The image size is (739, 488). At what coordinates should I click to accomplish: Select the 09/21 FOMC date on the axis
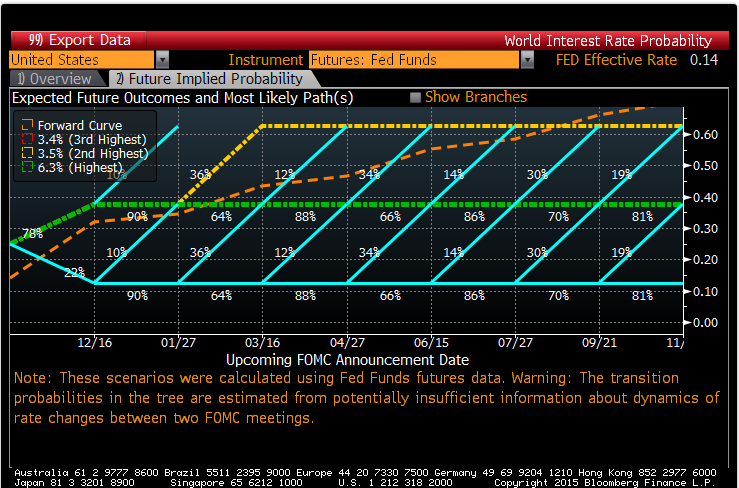click(x=599, y=343)
